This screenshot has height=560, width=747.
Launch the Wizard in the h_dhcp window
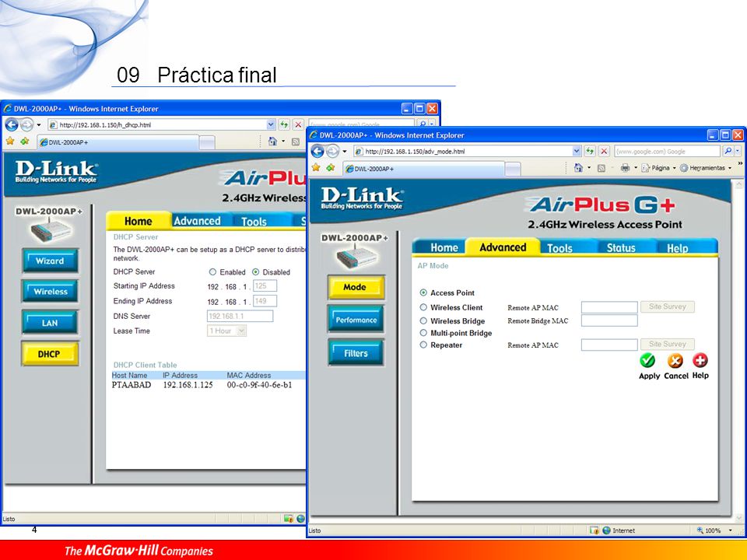pos(50,261)
